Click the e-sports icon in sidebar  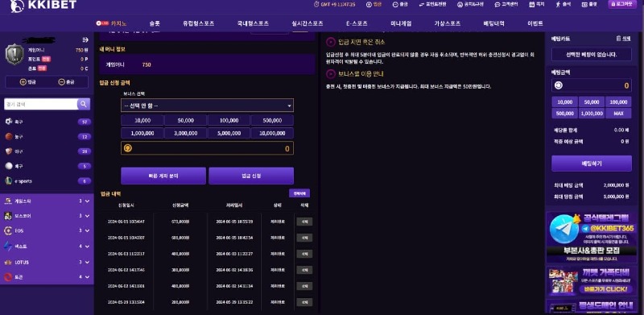tap(9, 180)
